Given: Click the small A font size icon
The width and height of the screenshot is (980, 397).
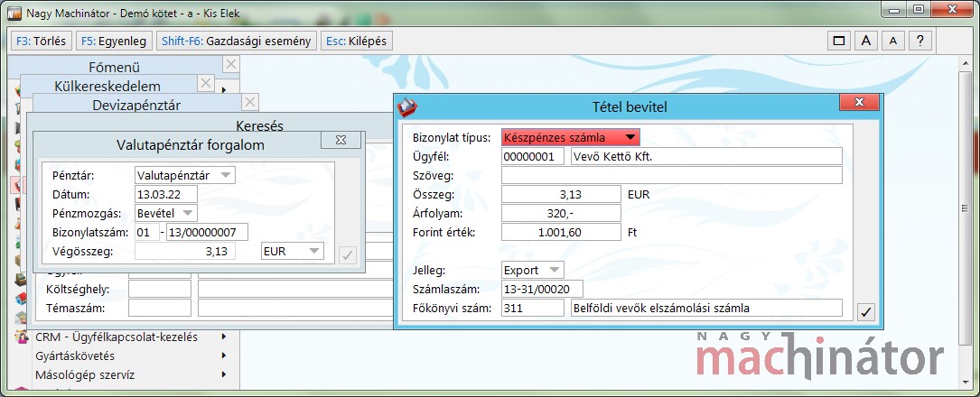Looking at the screenshot, I should [x=893, y=42].
